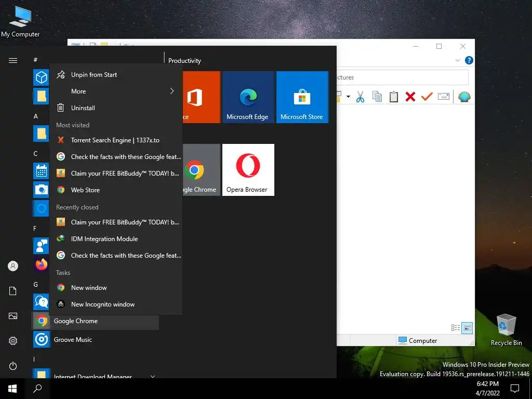Viewport: 532px width, 399px height.
Task: Select Google Chrome in app list
Action: coord(95,321)
